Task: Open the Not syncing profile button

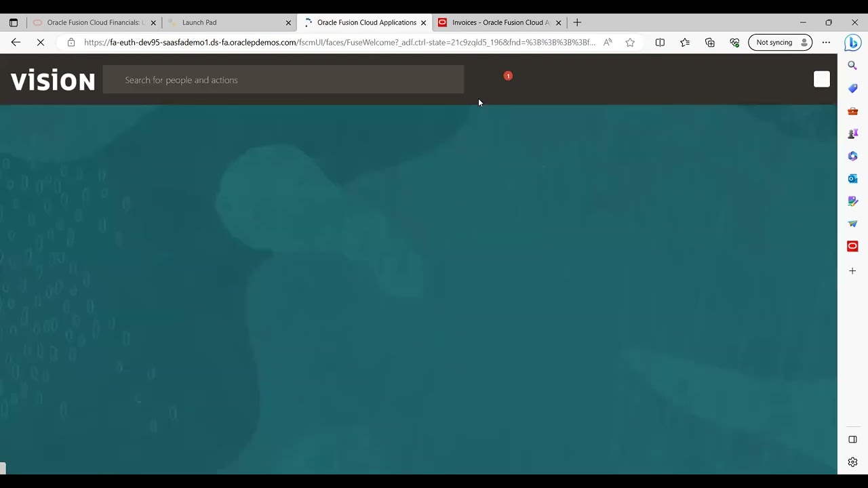Action: (x=780, y=42)
